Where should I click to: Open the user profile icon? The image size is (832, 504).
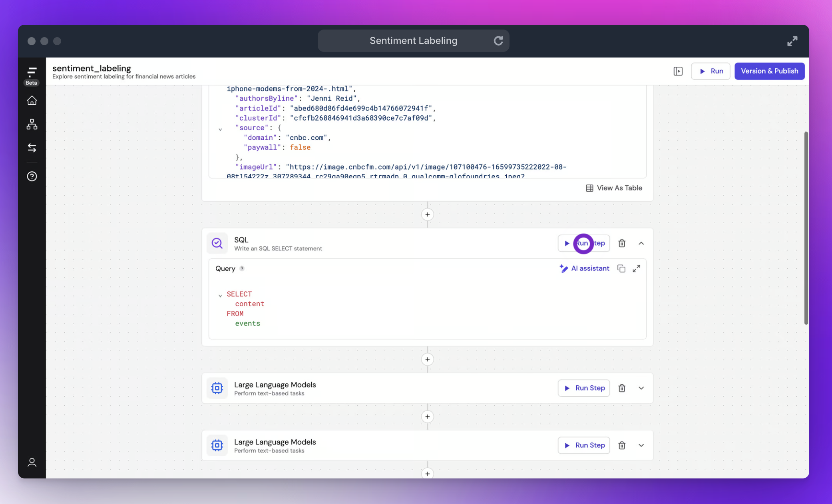pyautogui.click(x=32, y=462)
